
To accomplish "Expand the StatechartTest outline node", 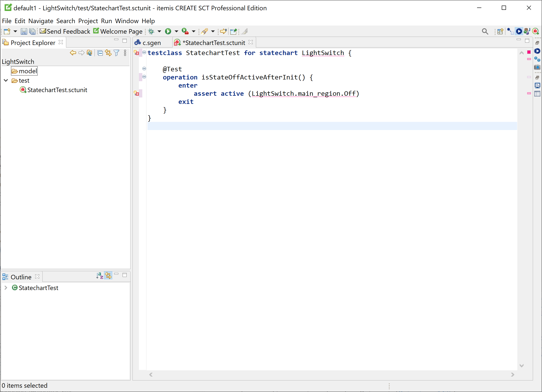I will click(x=6, y=288).
